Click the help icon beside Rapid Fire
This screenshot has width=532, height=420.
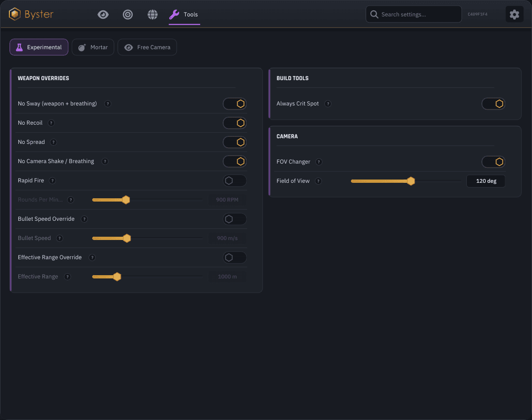52,180
